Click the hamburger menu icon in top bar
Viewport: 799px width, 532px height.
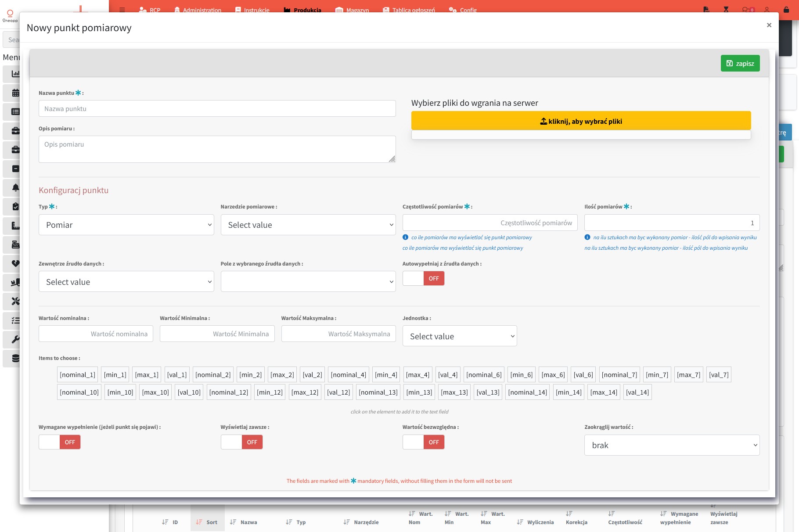(122, 10)
